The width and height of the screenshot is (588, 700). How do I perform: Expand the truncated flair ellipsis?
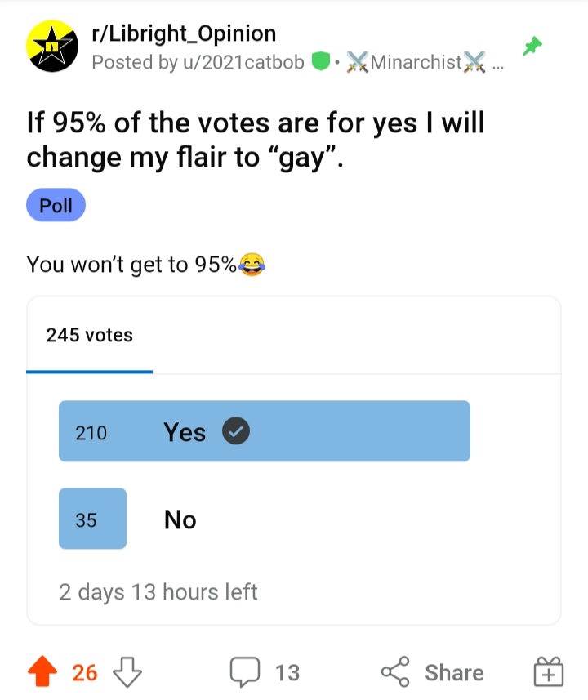pyautogui.click(x=498, y=63)
